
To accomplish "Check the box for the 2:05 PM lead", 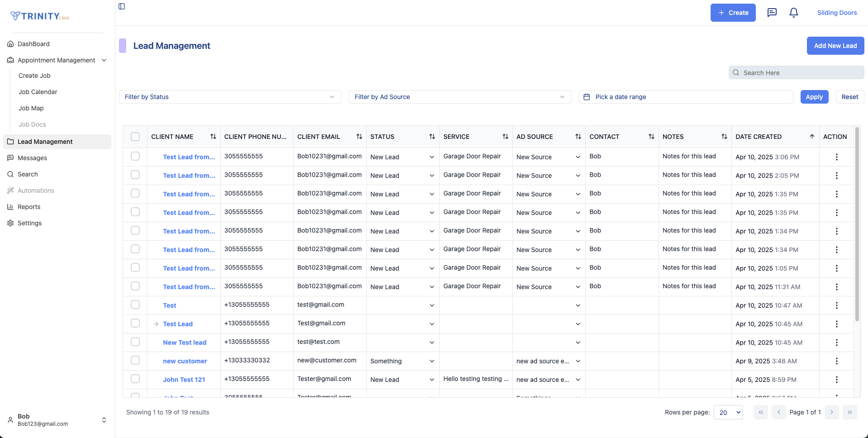I will coord(135,175).
